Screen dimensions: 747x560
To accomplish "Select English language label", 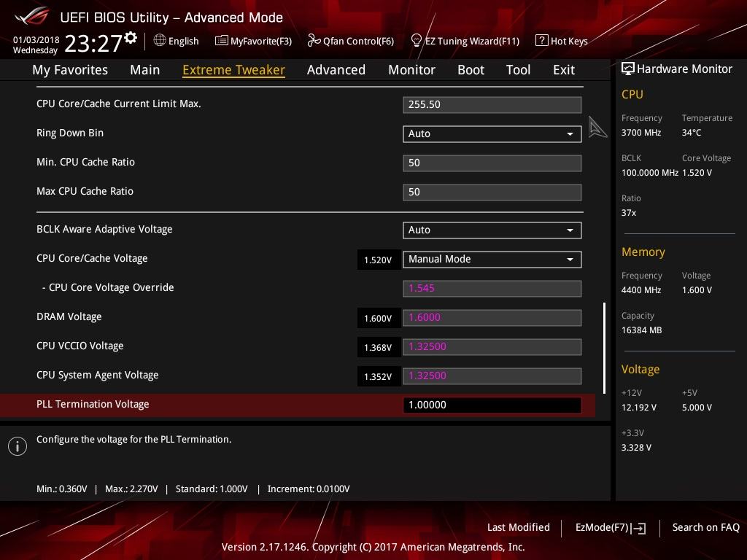I will pos(183,41).
